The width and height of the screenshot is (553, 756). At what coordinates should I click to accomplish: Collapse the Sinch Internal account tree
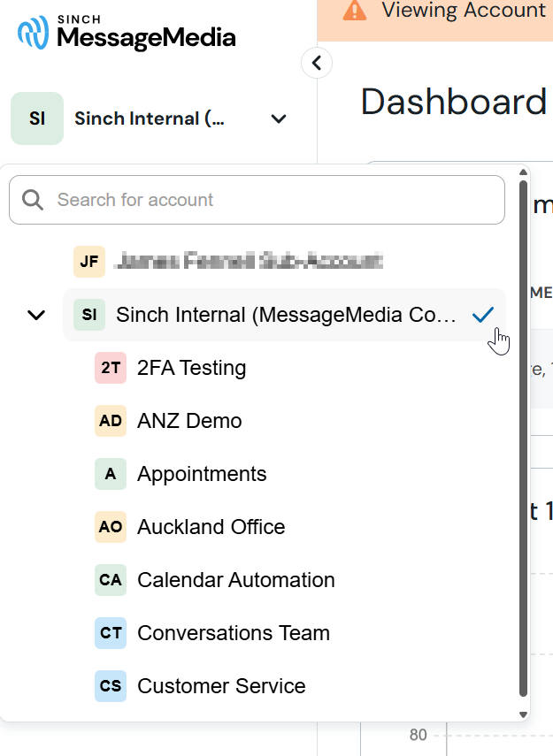(x=36, y=315)
